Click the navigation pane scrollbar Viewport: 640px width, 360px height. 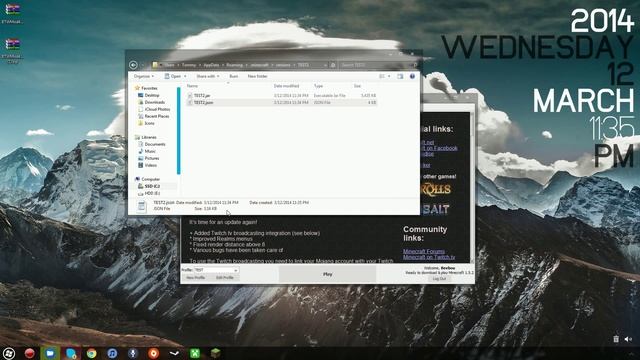pos(178,131)
